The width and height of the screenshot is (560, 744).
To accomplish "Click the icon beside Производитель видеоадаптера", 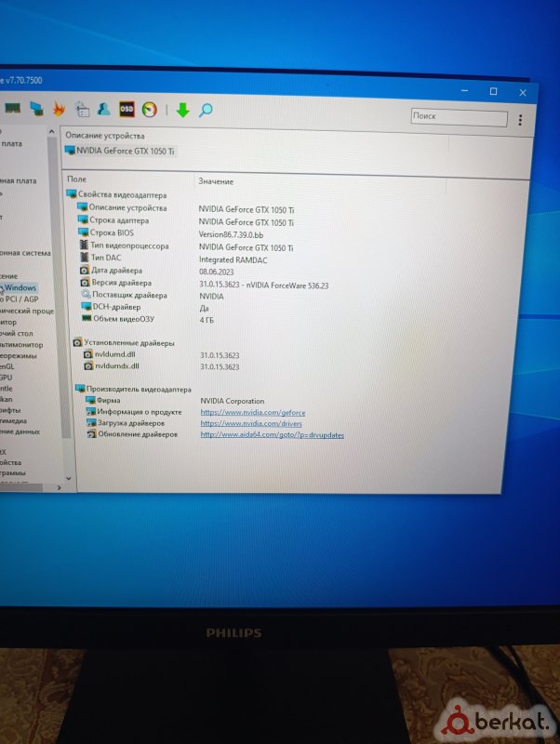I will pos(80,389).
